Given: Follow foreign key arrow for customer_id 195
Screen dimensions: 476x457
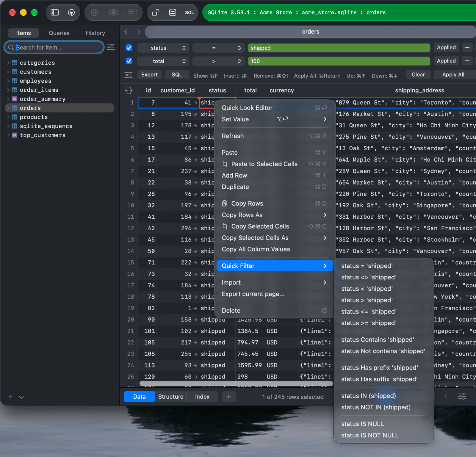Looking at the screenshot, I should pos(195,114).
